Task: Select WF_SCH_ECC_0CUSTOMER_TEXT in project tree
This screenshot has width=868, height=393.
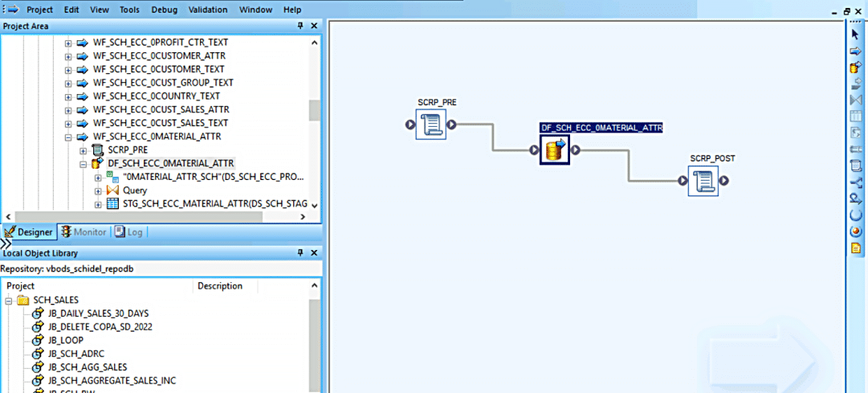Action: (x=159, y=69)
